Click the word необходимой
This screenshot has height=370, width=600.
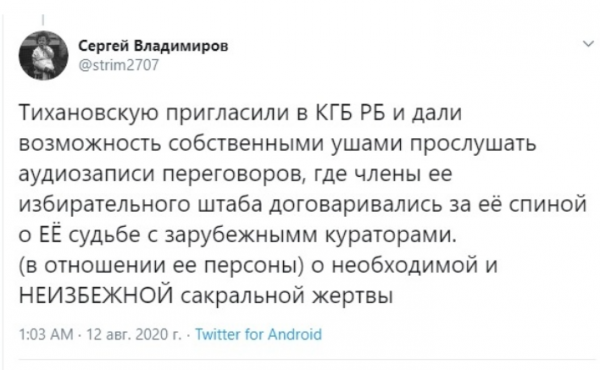405,265
